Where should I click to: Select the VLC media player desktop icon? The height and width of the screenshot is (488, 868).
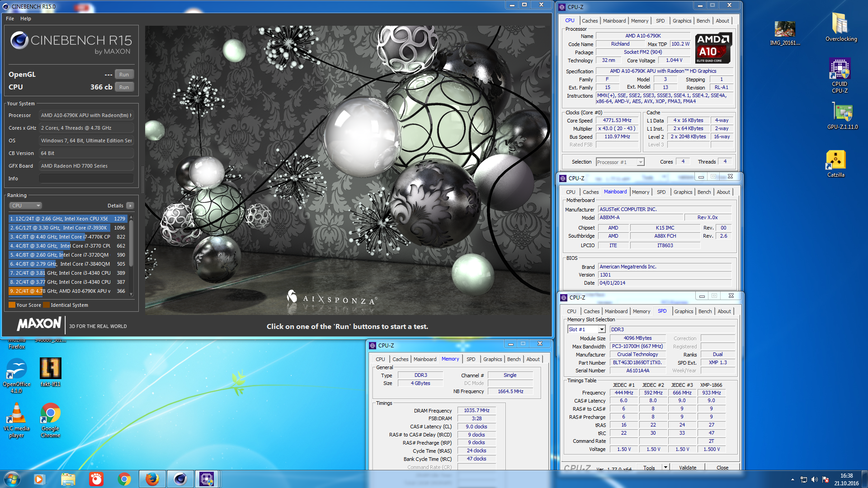tap(16, 420)
